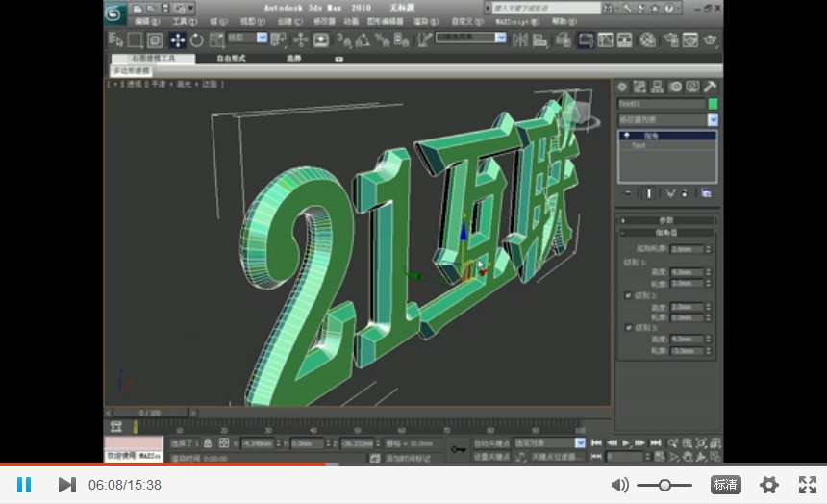Image resolution: width=827 pixels, height=504 pixels.
Task: Open video player settings gear
Action: 769,485
